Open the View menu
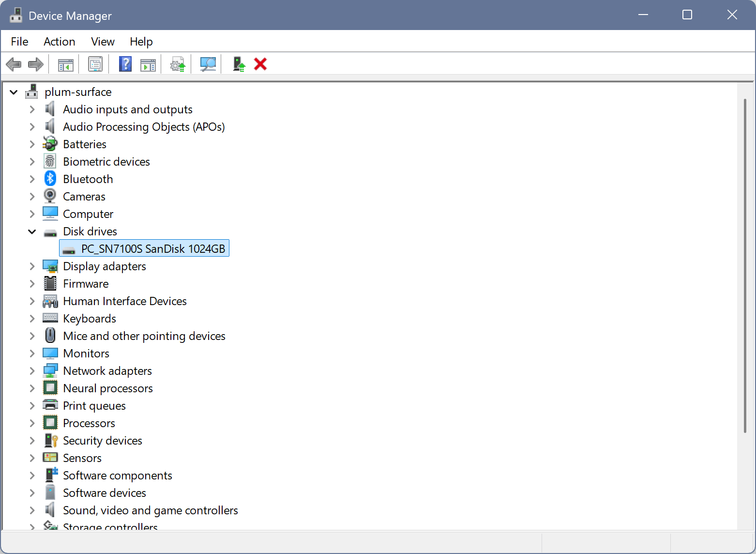This screenshot has height=554, width=756. point(103,42)
